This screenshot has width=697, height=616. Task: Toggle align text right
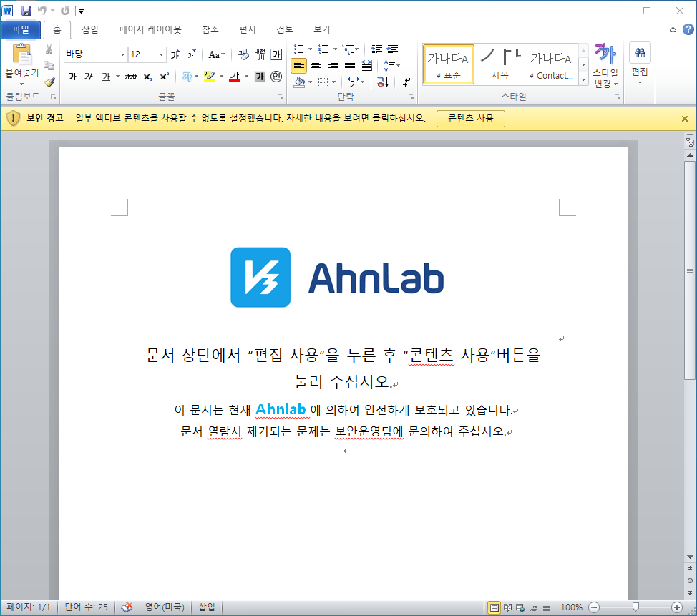[x=333, y=66]
